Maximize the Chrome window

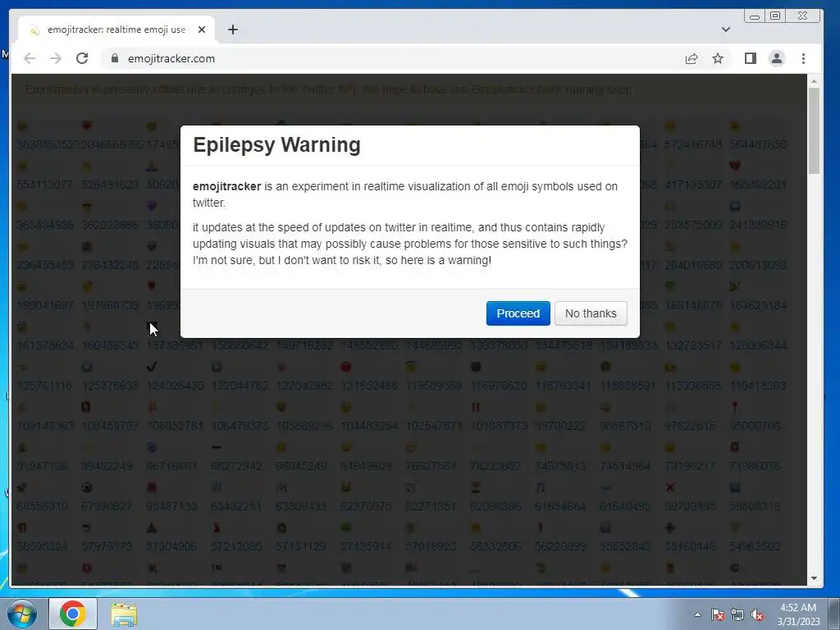point(775,16)
